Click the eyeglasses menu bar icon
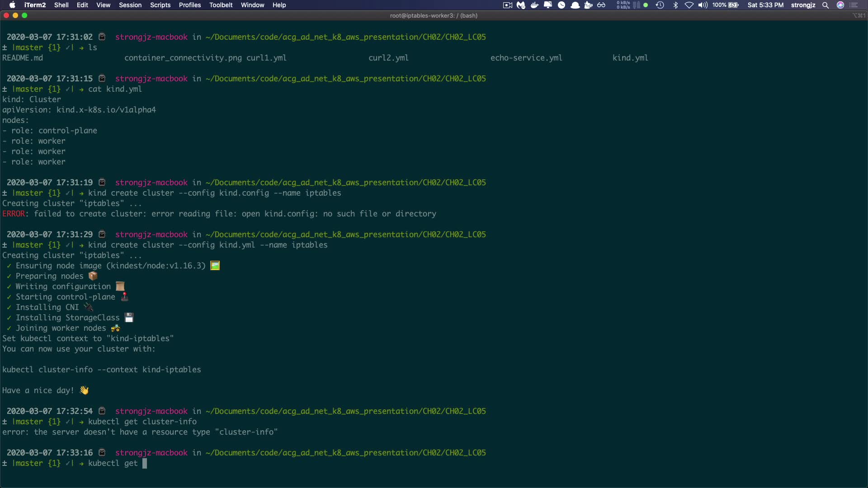Image resolution: width=868 pixels, height=488 pixels. point(601,5)
